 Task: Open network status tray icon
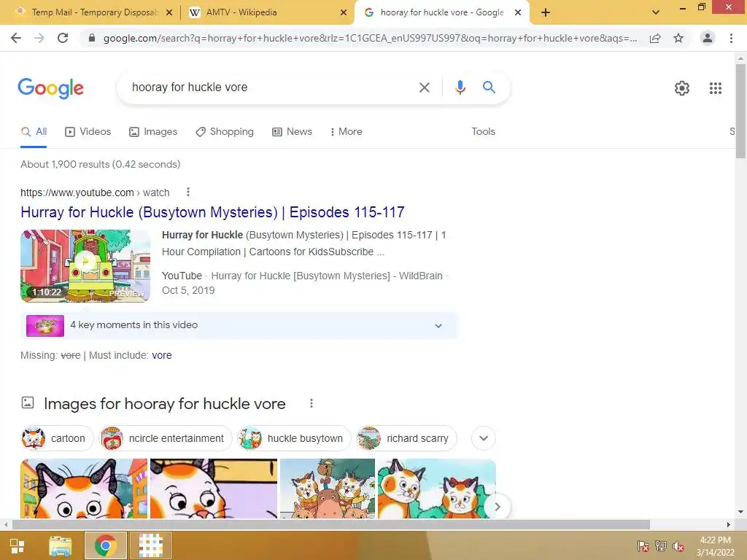click(x=661, y=546)
